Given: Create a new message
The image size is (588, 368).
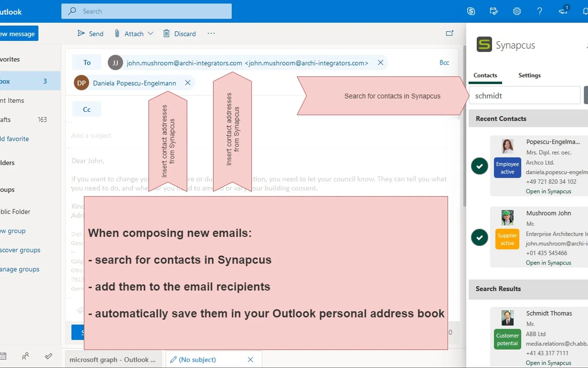Looking at the screenshot, I should click(x=18, y=33).
